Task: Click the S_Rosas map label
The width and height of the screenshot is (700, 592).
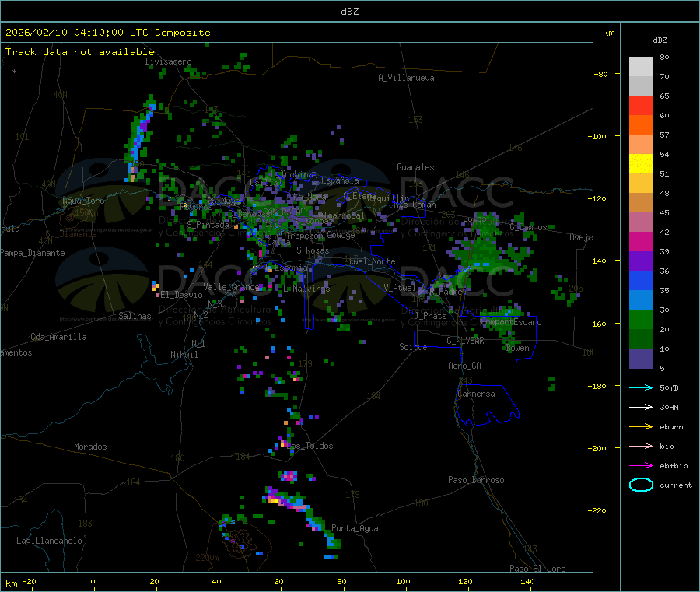Action: (x=313, y=250)
